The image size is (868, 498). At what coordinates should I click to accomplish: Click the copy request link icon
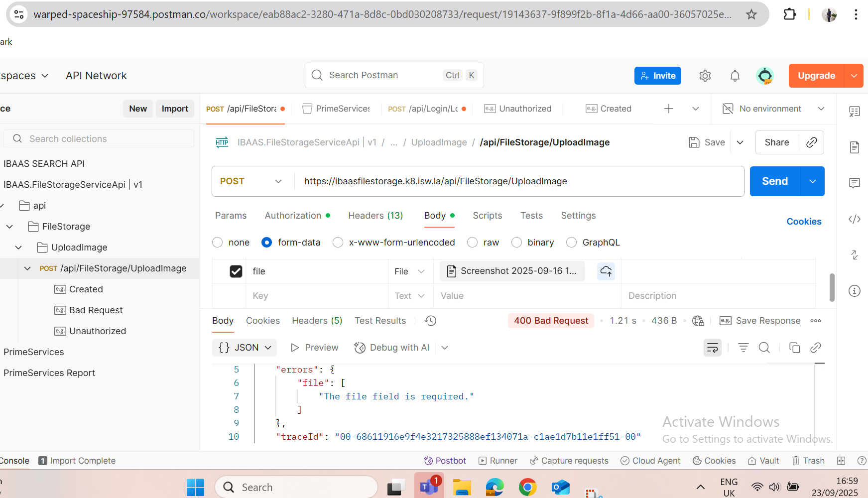(811, 142)
